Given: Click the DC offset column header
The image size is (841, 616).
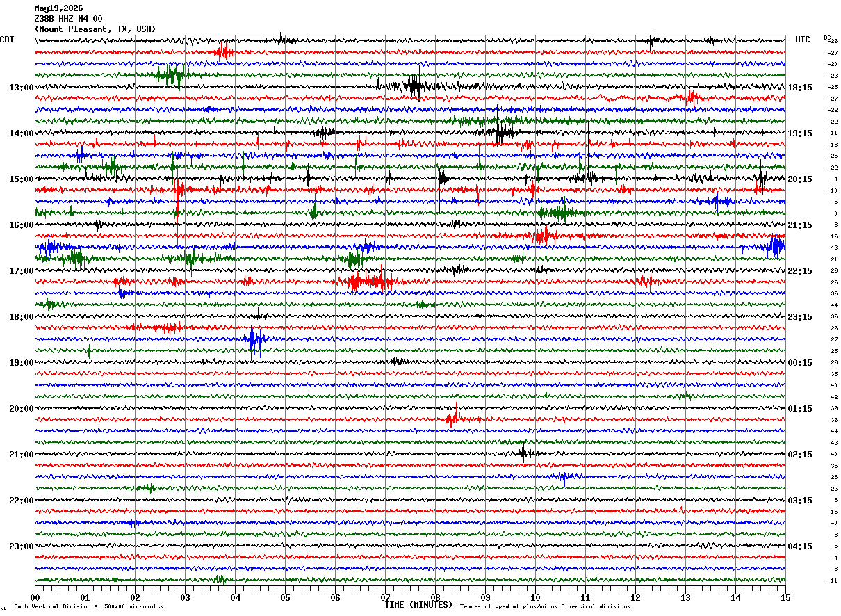Looking at the screenshot, I should [828, 38].
